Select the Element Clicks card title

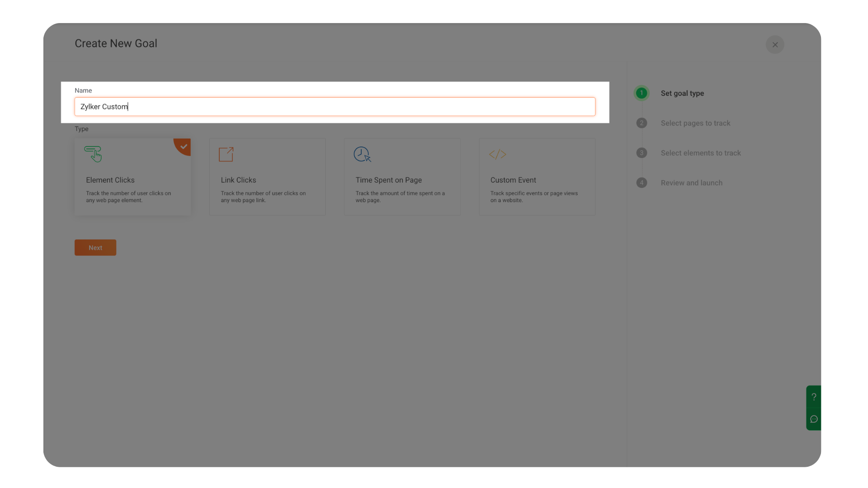(110, 180)
